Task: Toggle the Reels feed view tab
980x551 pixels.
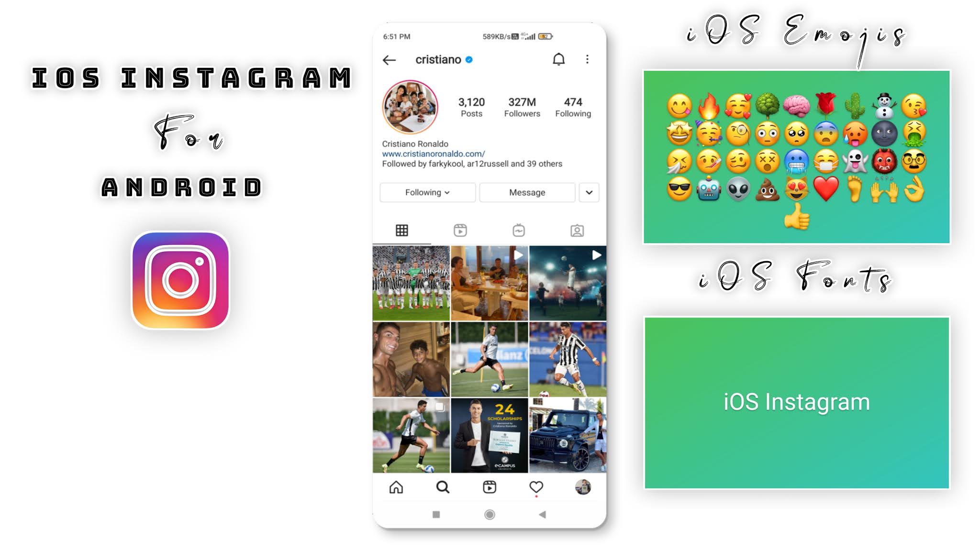Action: [x=460, y=230]
